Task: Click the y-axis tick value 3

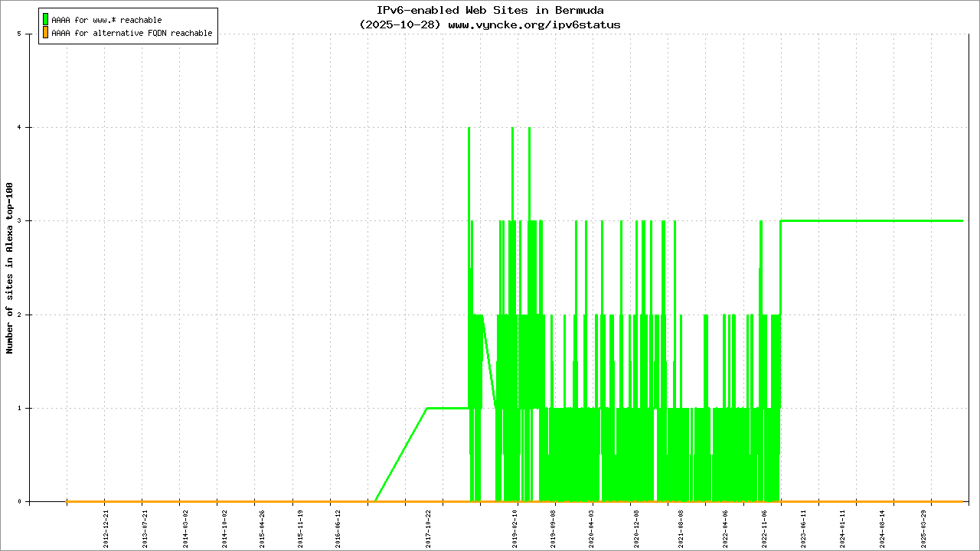Action: [28, 221]
